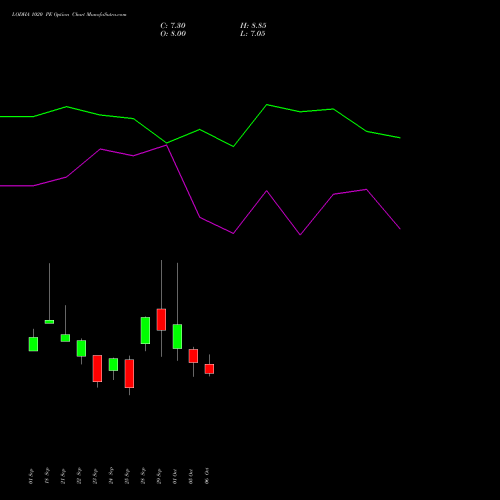Click the close value "C: 7.30"
Screen dimensions: 500x500
(173, 26)
